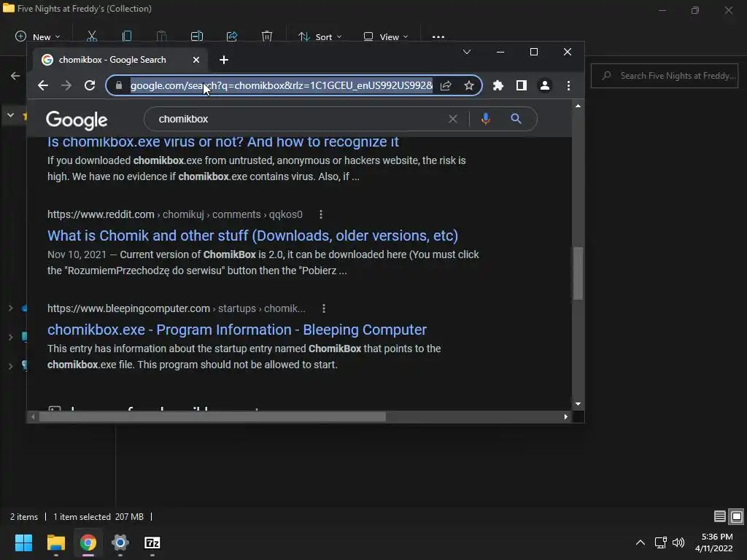Viewport: 747px width, 560px height.
Task: Open File Explorer from the taskbar
Action: tap(55, 542)
